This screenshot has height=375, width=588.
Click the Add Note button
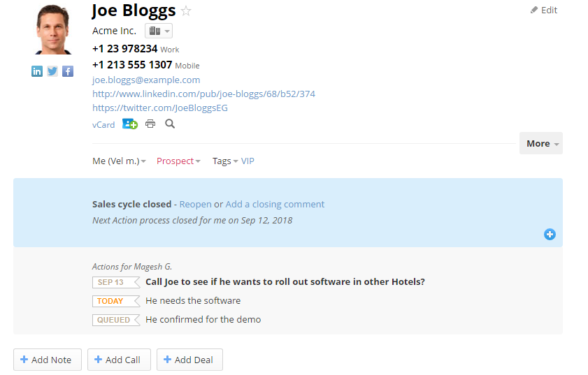click(48, 360)
